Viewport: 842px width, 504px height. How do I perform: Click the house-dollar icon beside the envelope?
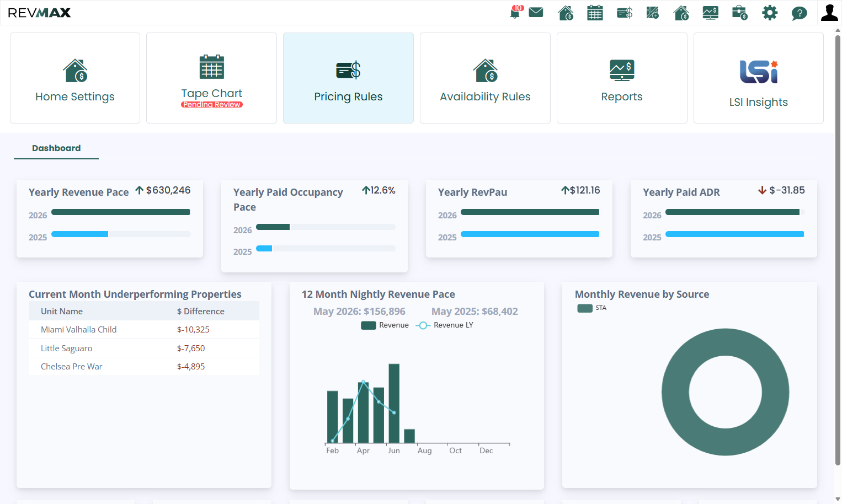pyautogui.click(x=566, y=13)
